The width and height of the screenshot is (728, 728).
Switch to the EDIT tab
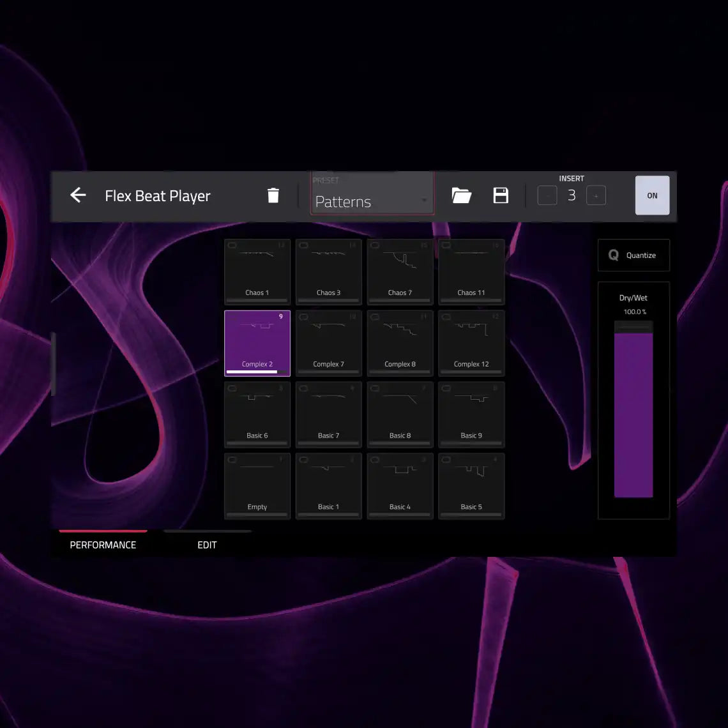point(207,545)
